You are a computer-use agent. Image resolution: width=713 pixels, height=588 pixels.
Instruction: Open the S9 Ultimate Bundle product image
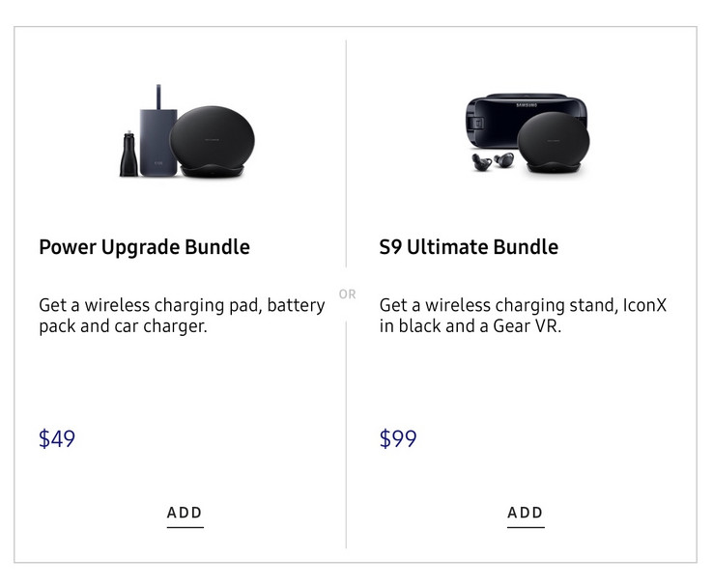coord(528,132)
